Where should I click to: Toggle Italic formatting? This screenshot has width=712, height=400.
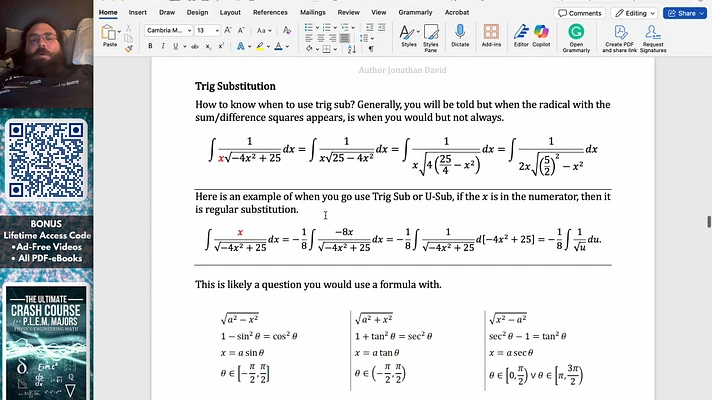coord(163,46)
